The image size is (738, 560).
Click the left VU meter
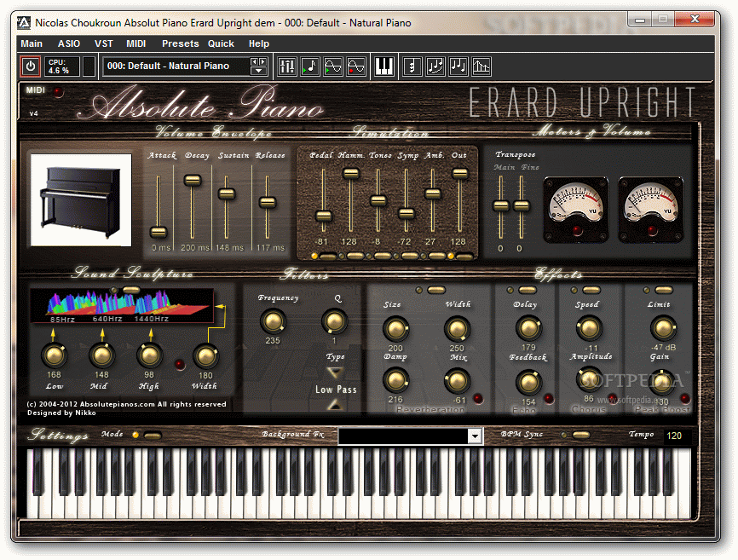pos(575,210)
